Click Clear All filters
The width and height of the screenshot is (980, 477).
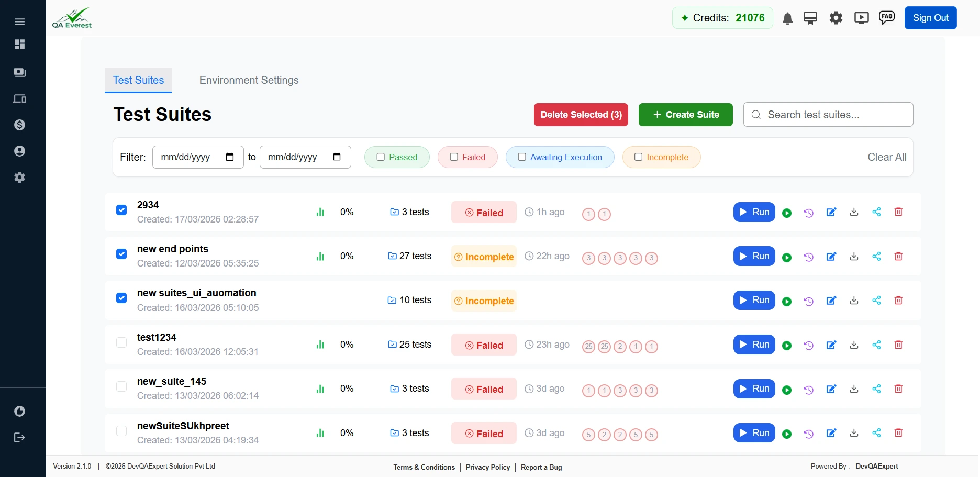[x=887, y=157]
